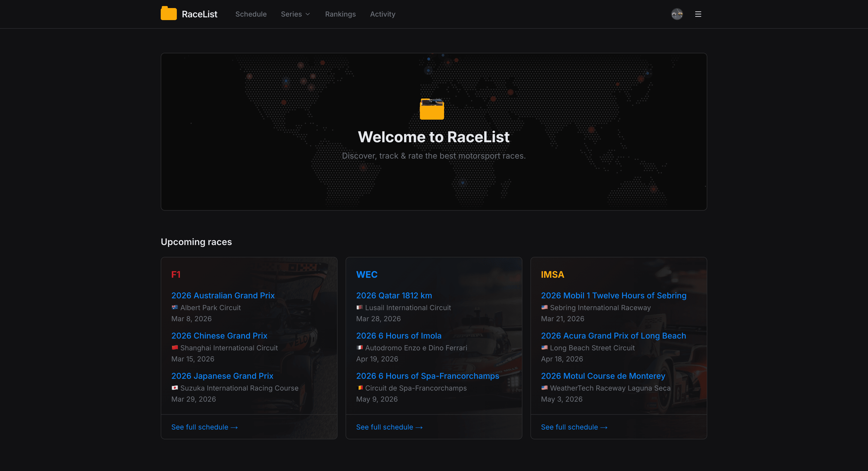Open the Rankings page

coord(340,14)
